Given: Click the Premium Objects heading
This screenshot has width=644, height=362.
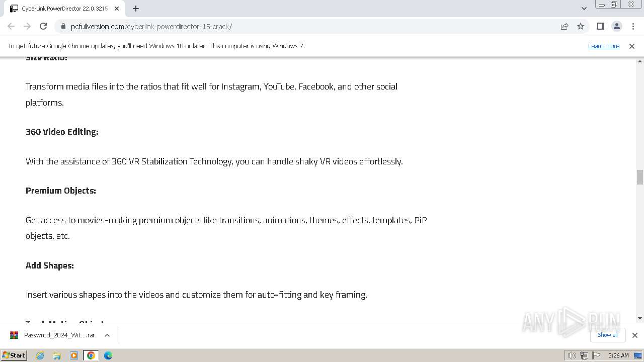Looking at the screenshot, I should 61,191.
